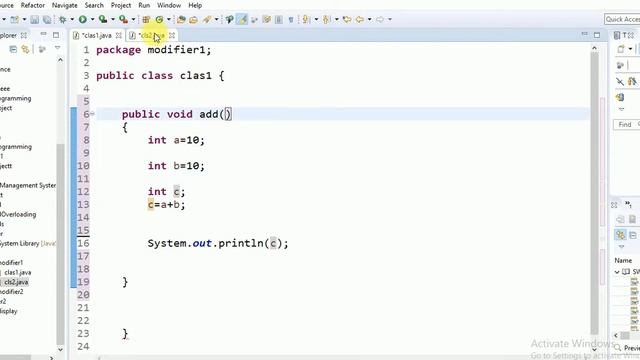This screenshot has height=360, width=640.
Task: Minimize the Package Explorer panel
Action: click(43, 35)
